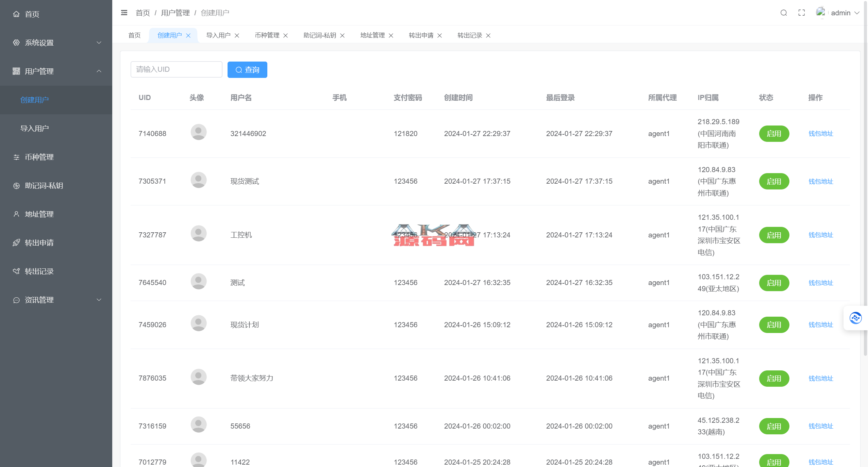
Task: Click the 查询 search button
Action: [x=247, y=70]
